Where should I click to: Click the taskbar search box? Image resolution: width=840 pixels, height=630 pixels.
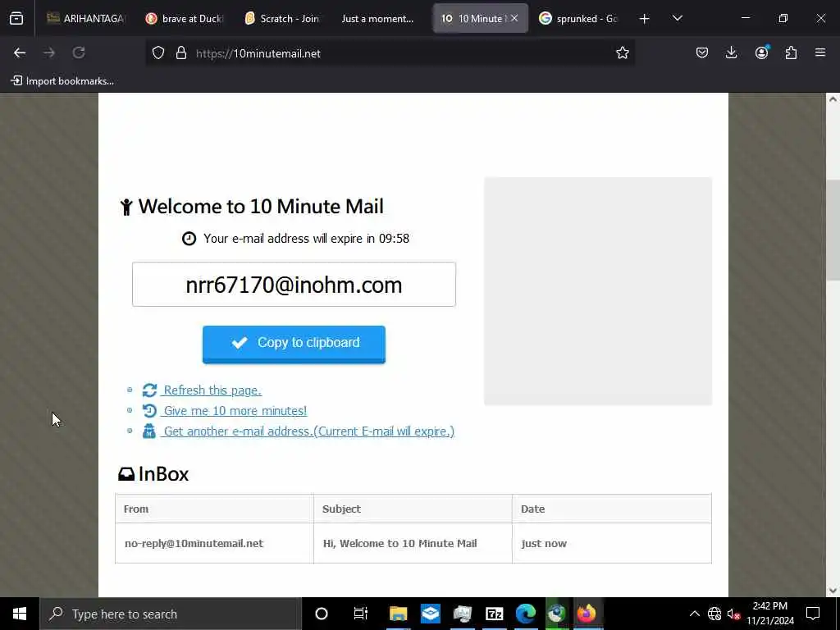click(x=171, y=614)
